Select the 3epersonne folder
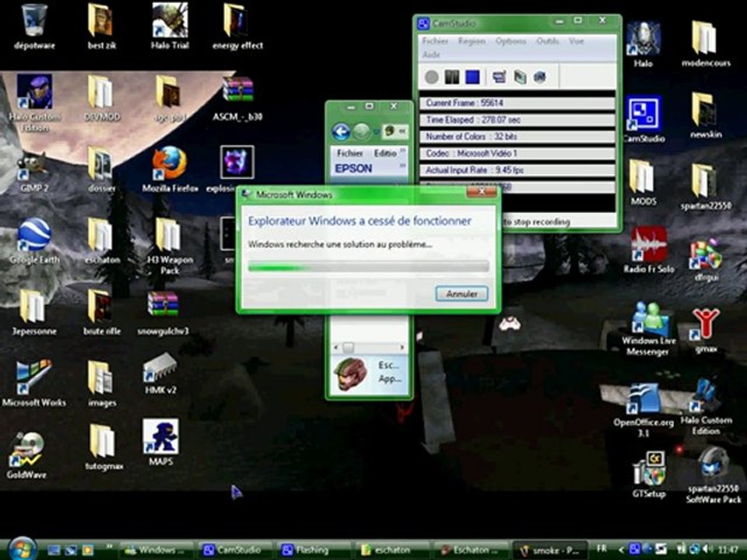This screenshot has width=747, height=560. [34, 312]
